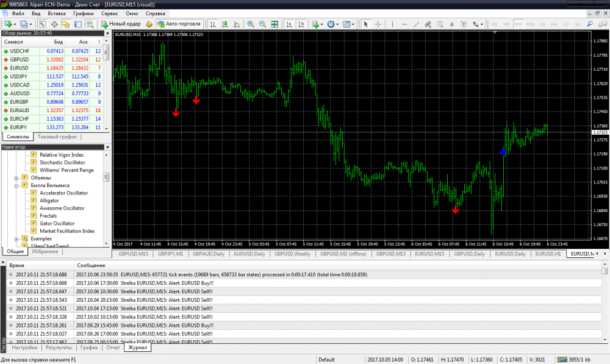Click the zoom in magnifier icon
610x364 pixels.
pyautogui.click(x=251, y=24)
